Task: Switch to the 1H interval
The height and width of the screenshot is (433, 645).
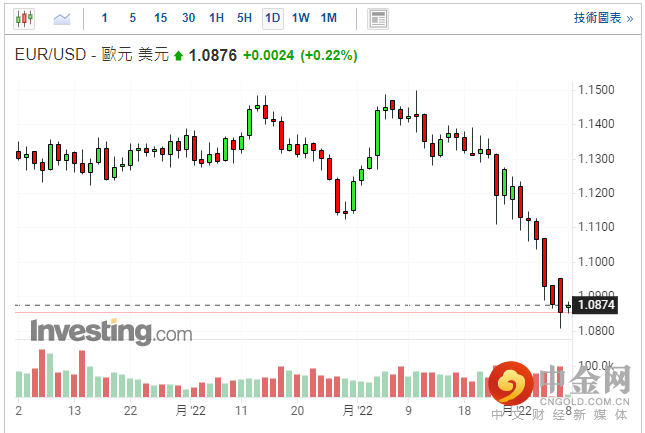Action: 217,18
